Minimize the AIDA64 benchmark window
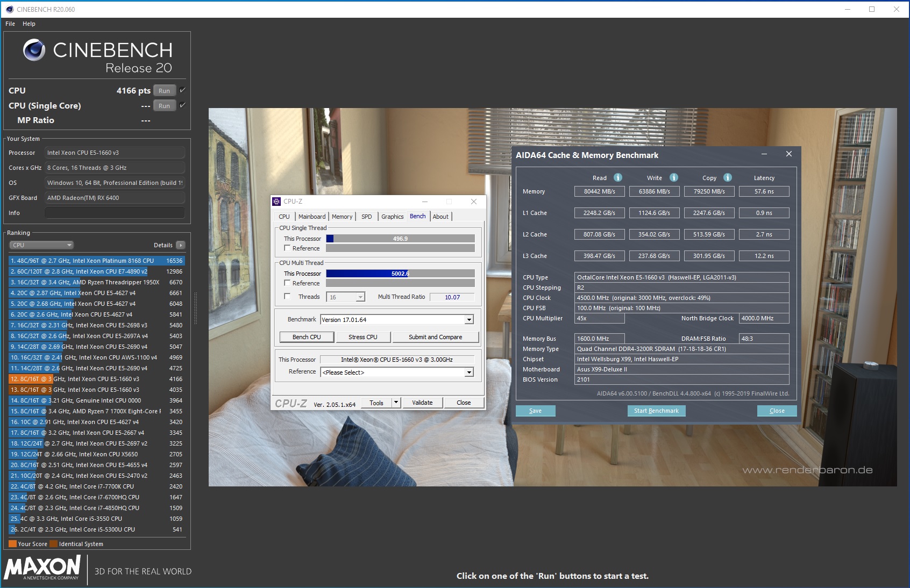 click(764, 154)
